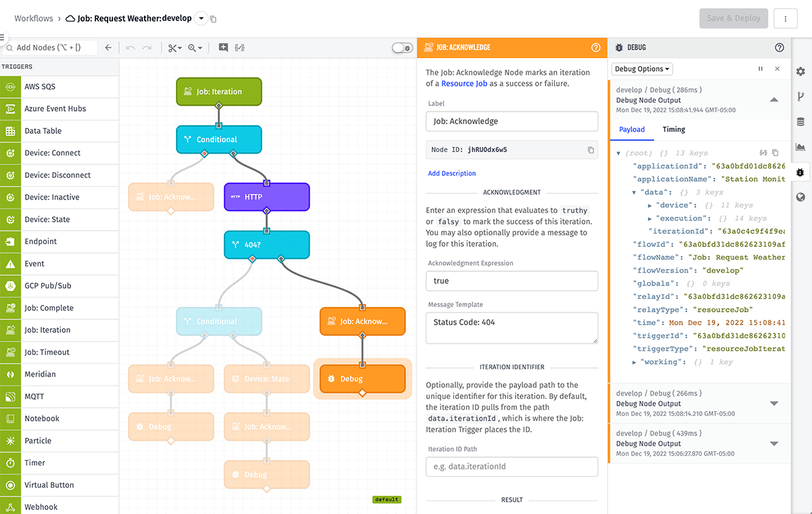812x514 pixels.
Task: Add the GCP Pub/Sub trigger
Action: [60, 286]
